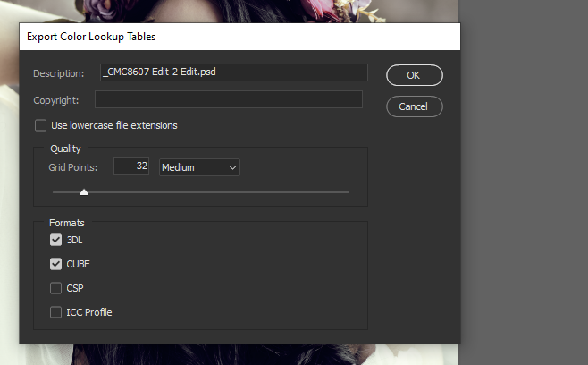
Task: Click the Quality group heading
Action: coord(65,149)
